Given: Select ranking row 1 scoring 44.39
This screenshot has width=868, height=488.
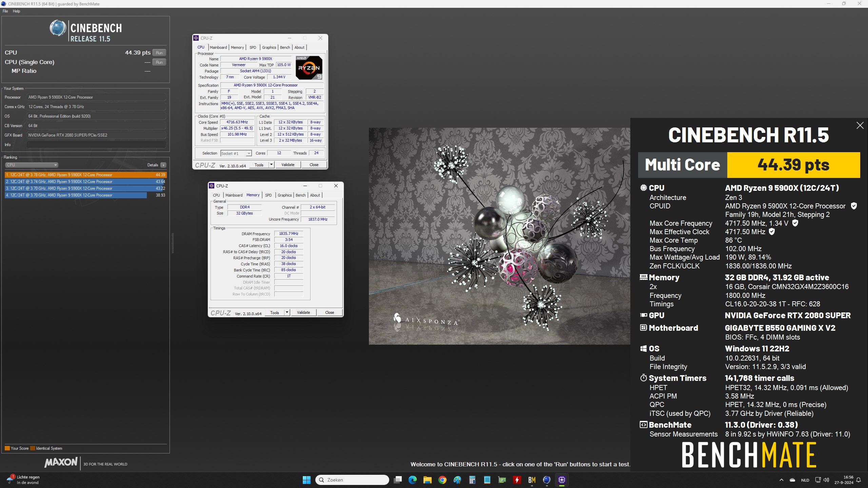Looking at the screenshot, I should (x=85, y=175).
